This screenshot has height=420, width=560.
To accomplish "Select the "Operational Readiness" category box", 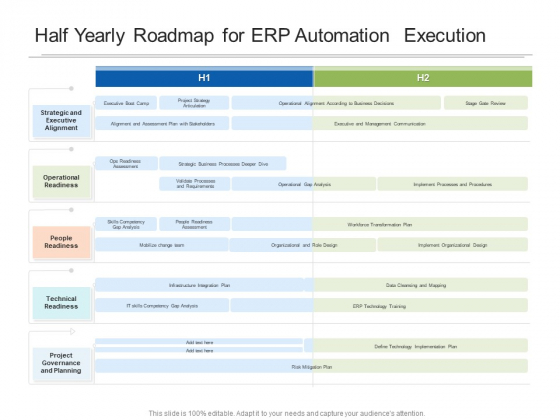I will coord(61,181).
